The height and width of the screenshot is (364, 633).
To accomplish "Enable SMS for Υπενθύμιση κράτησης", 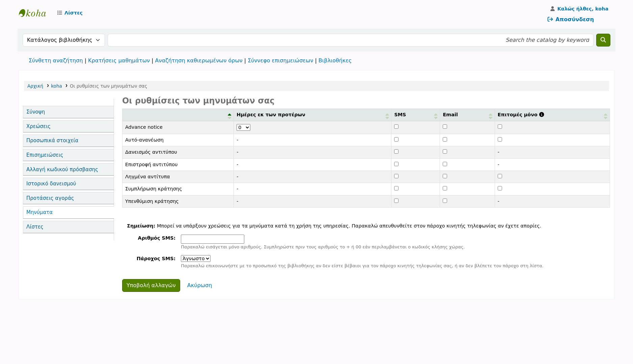I will [x=396, y=201].
